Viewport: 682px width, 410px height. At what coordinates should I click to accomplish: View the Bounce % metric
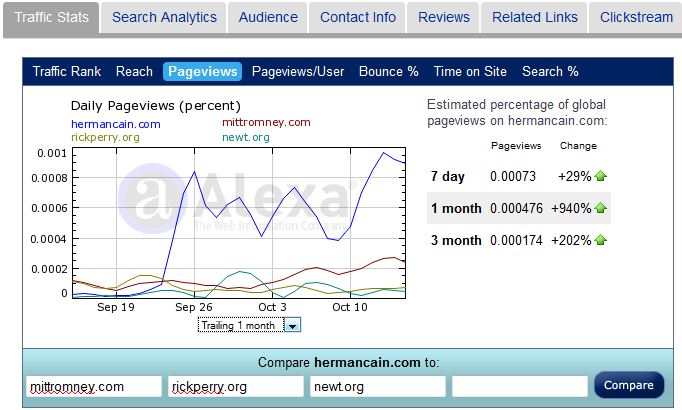click(x=388, y=71)
